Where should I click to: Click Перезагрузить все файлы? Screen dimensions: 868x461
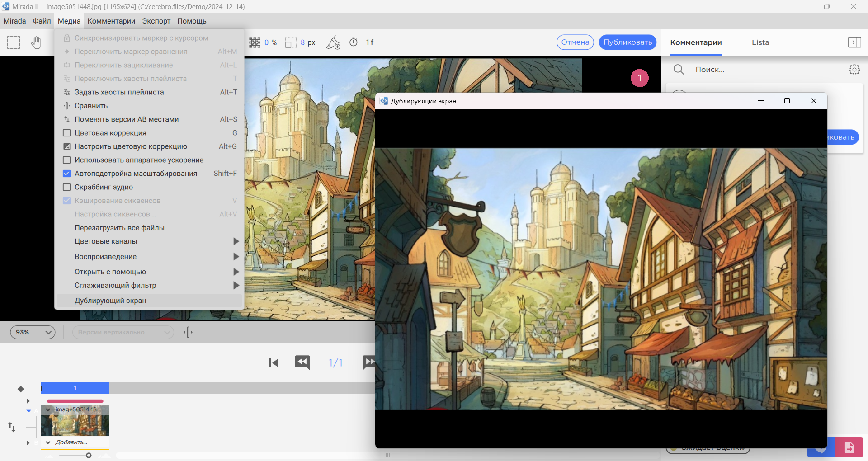coord(149,228)
